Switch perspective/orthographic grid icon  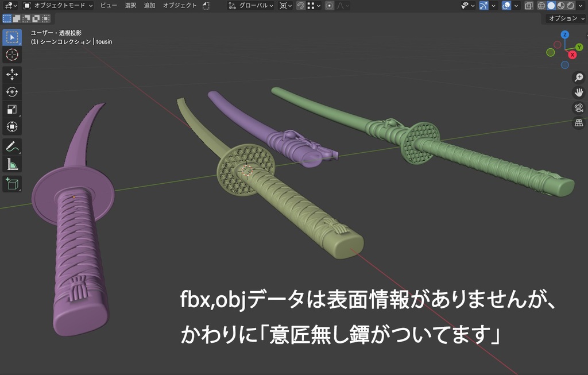click(x=579, y=123)
